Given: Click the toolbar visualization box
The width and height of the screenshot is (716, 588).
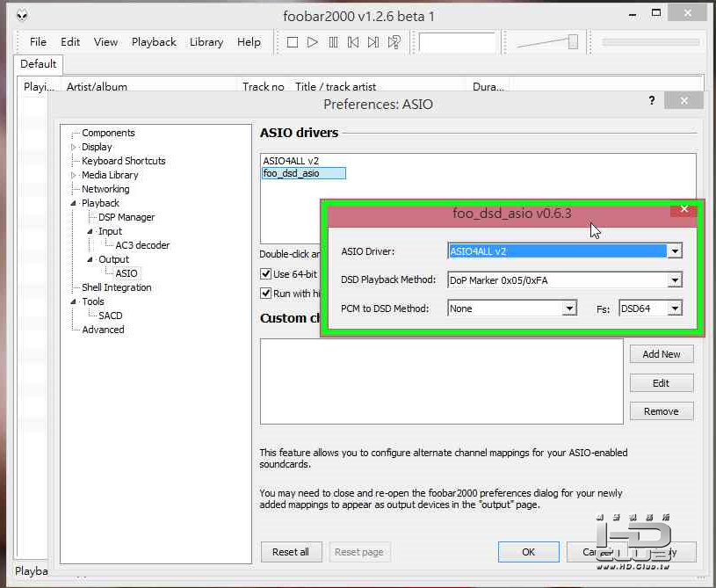Looking at the screenshot, I should [457, 42].
